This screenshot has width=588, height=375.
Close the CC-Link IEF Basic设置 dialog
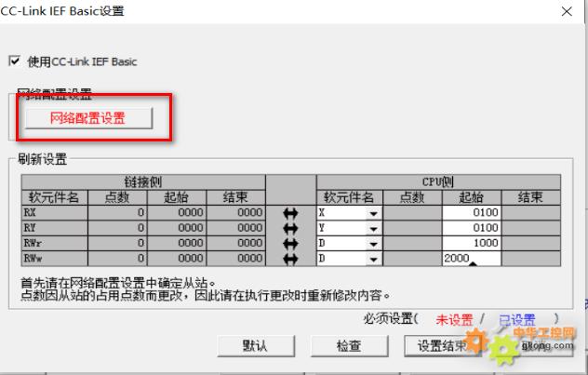click(x=567, y=11)
